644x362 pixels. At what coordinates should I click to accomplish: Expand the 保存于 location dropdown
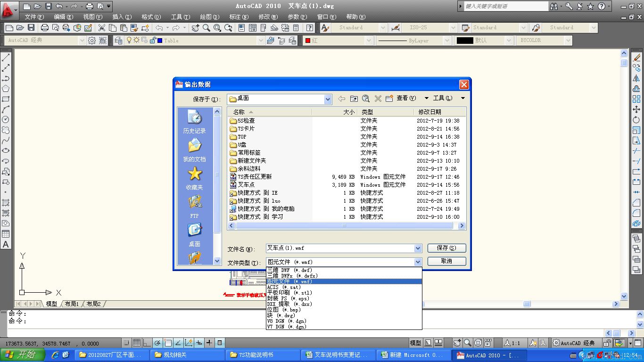[328, 99]
